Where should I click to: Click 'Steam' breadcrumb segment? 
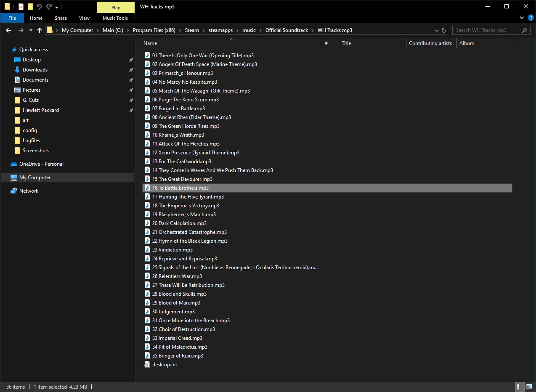coord(192,30)
